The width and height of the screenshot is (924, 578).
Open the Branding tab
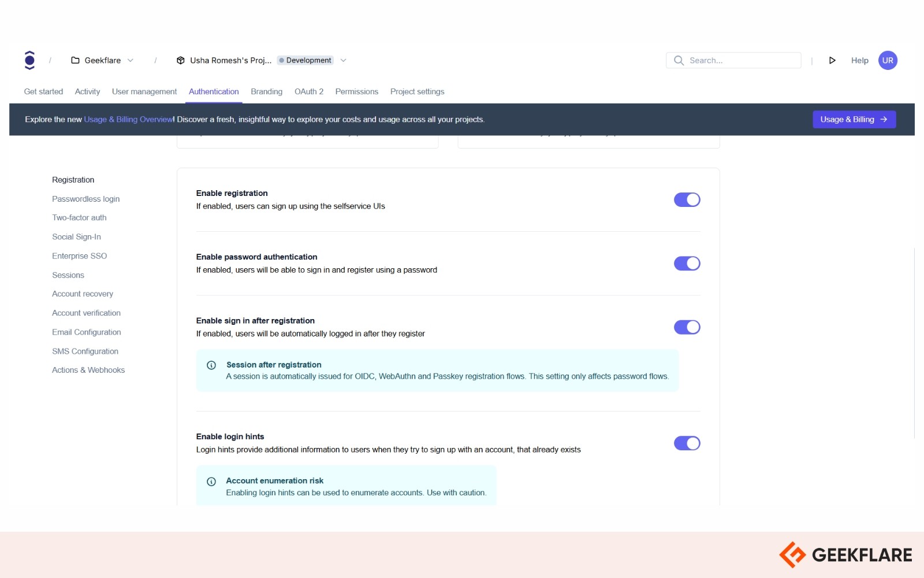[x=267, y=91]
